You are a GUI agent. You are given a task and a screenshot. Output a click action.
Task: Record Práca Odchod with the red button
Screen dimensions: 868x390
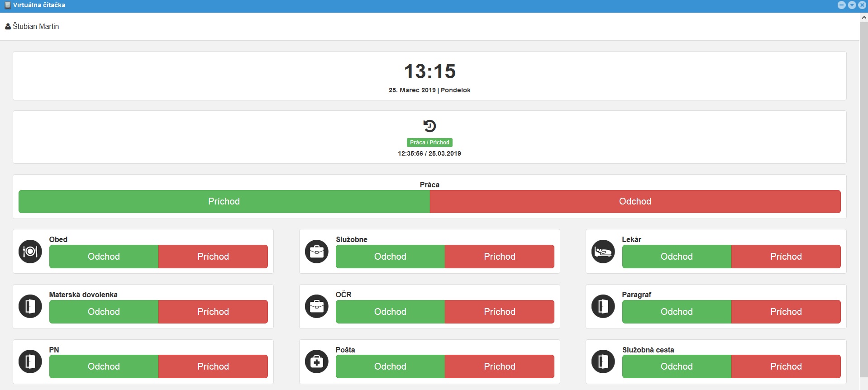tap(635, 201)
